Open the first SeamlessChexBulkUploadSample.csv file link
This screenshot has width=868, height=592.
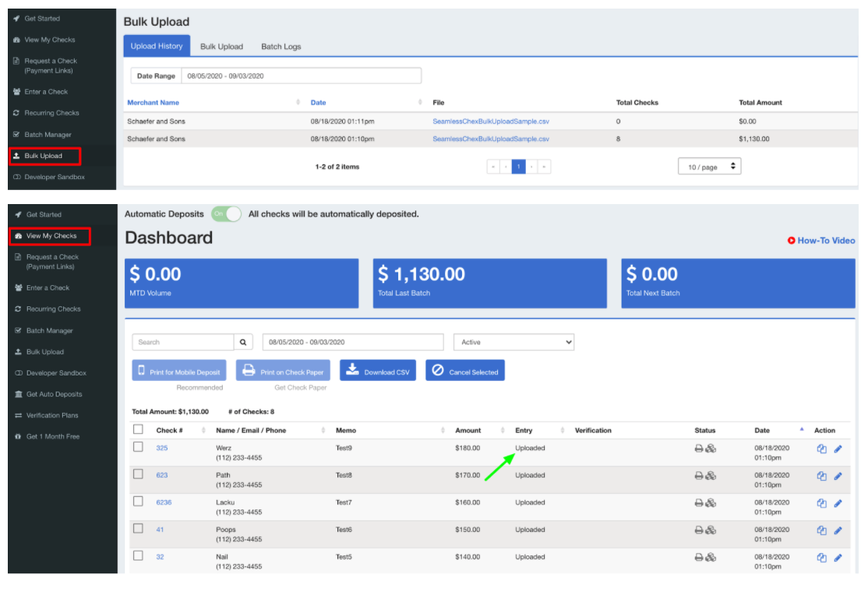pos(491,122)
